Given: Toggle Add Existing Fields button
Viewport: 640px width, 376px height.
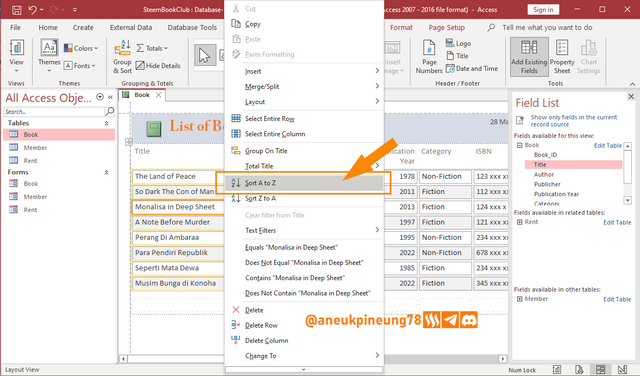Looking at the screenshot, I should (x=529, y=57).
